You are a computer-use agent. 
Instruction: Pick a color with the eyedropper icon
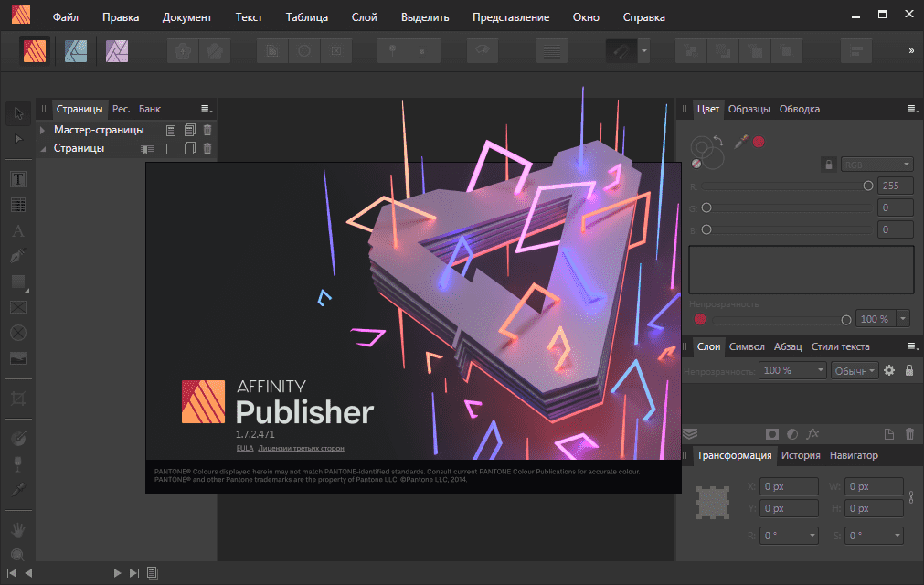(740, 142)
